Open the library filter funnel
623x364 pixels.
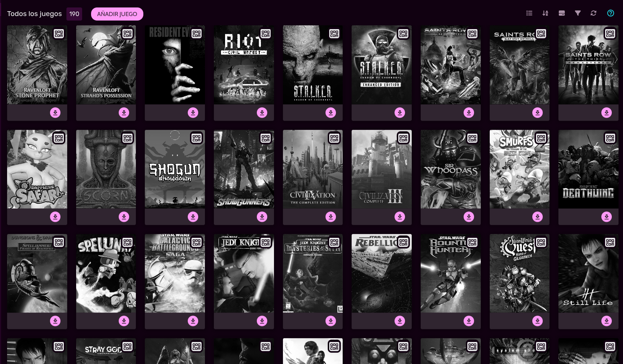[x=577, y=13]
